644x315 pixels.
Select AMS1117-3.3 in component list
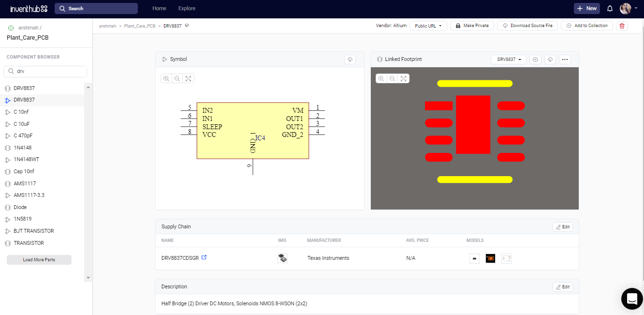pos(42,195)
